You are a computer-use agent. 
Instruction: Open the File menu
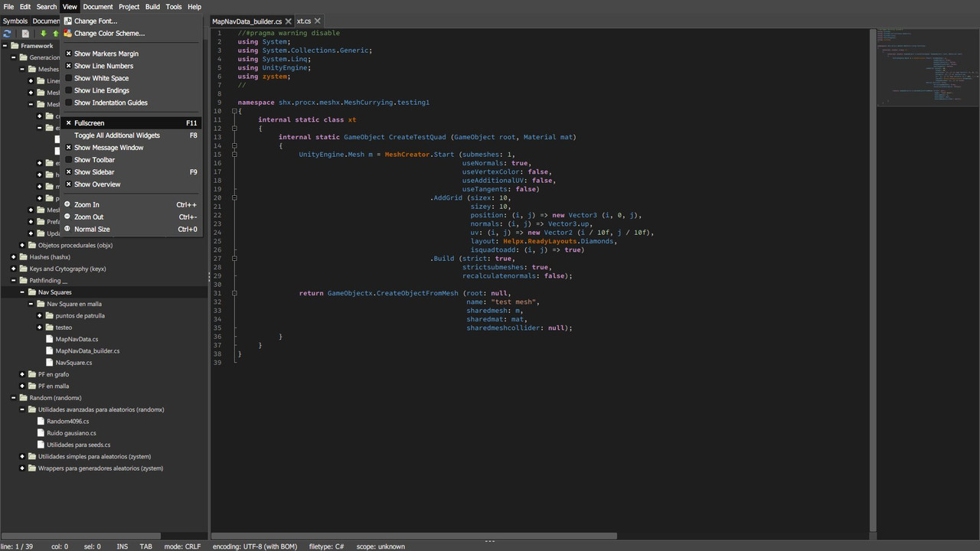point(8,7)
